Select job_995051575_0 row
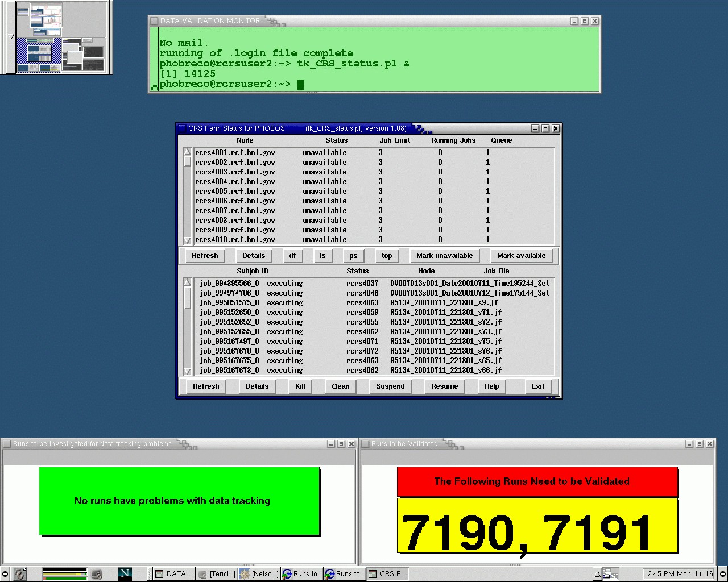This screenshot has width=728, height=582. pyautogui.click(x=374, y=303)
